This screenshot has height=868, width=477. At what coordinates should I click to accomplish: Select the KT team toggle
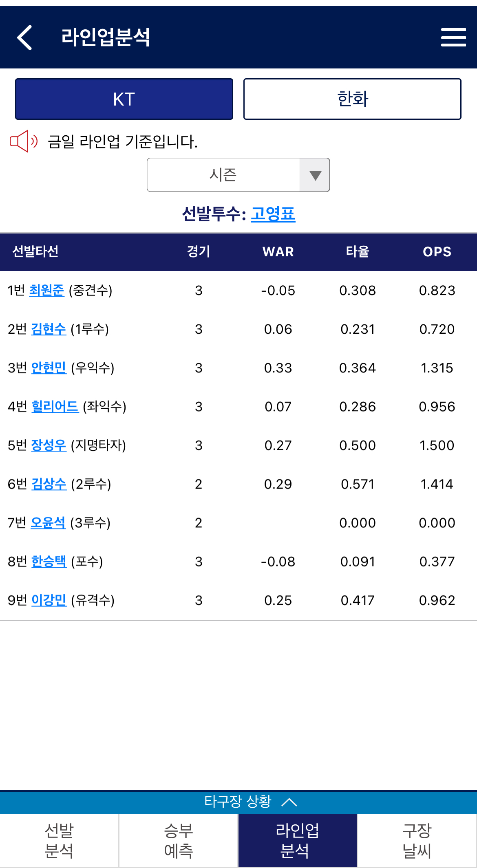(x=124, y=99)
